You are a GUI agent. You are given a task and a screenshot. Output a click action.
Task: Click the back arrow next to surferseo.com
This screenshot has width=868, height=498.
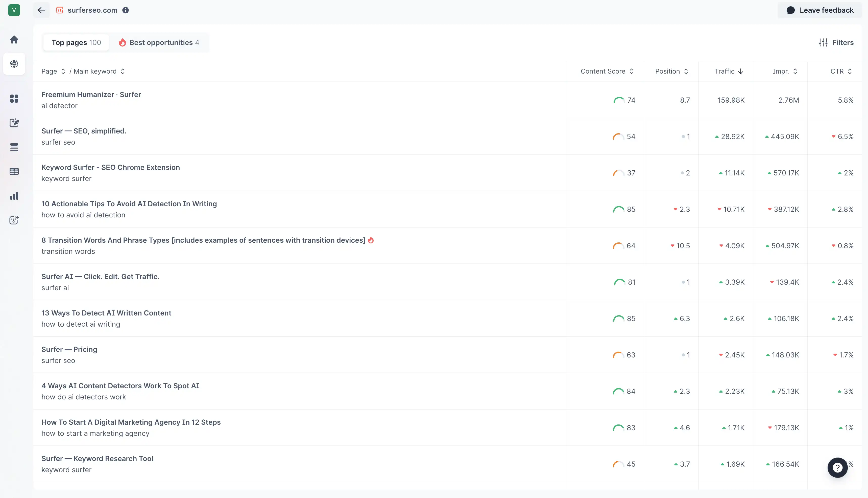click(x=41, y=10)
